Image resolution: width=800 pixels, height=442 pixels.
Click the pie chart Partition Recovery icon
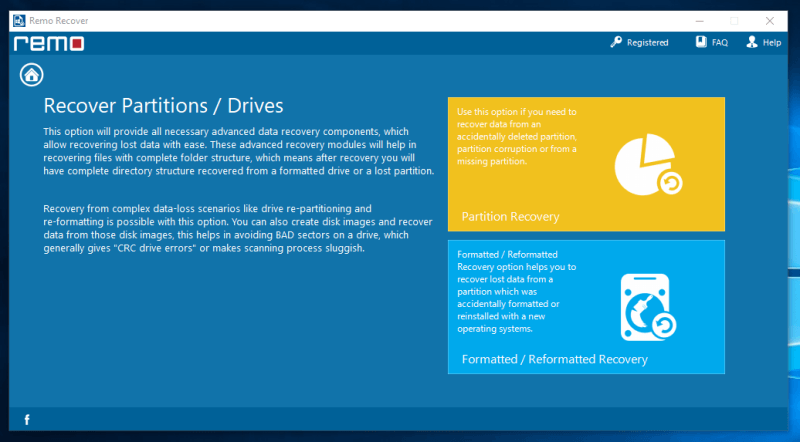[648, 164]
